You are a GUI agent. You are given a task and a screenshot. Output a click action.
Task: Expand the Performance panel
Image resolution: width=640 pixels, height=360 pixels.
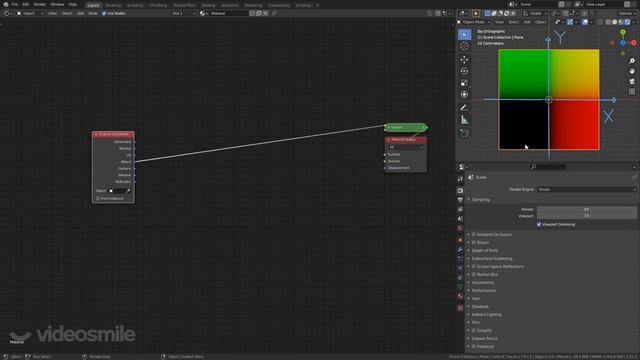pos(483,291)
